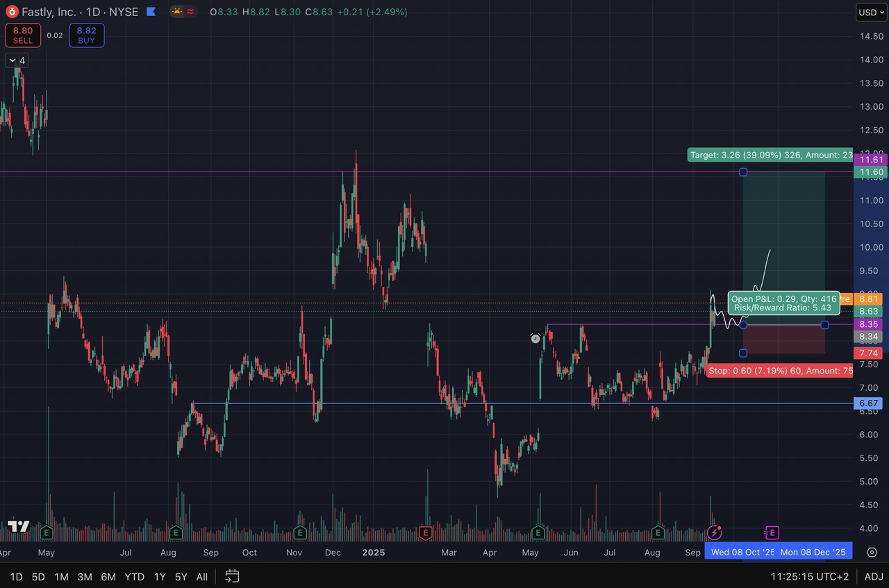Open the earnings marker near Aug 2024
Viewport: 889px width, 588px height.
pos(176,532)
